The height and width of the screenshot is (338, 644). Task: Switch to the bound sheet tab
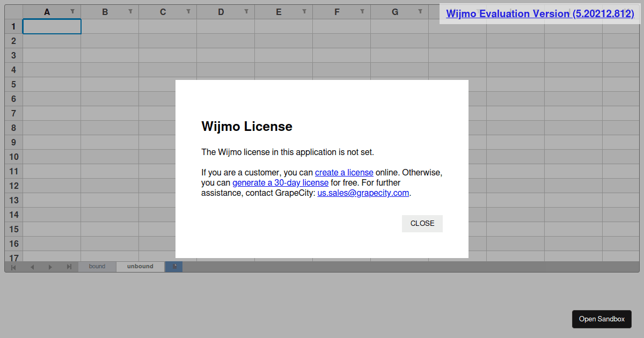point(97,266)
